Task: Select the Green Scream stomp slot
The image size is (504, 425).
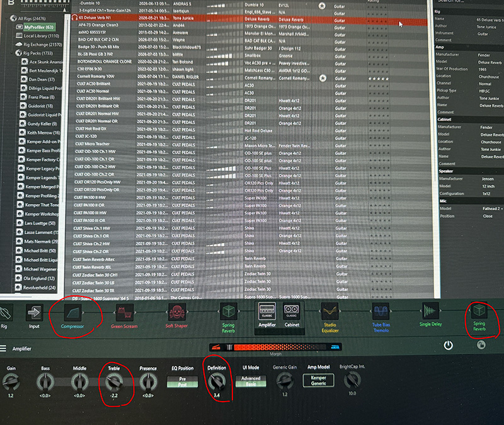Action: click(124, 312)
